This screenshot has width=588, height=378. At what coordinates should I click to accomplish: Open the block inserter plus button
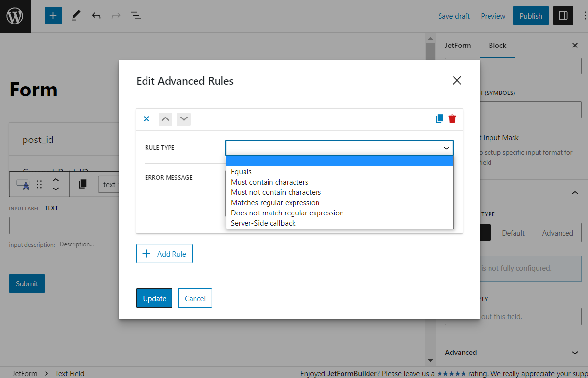[x=53, y=16]
